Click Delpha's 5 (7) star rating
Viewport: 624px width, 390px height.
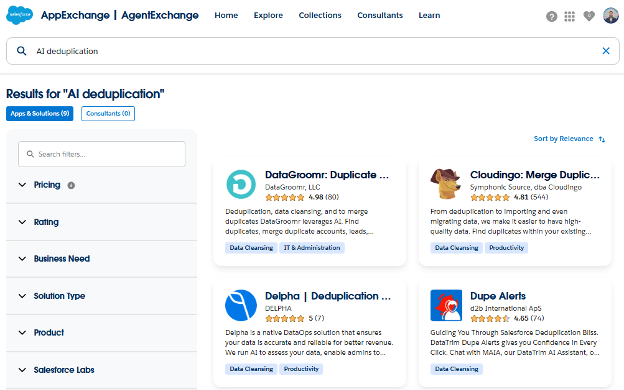[294, 318]
